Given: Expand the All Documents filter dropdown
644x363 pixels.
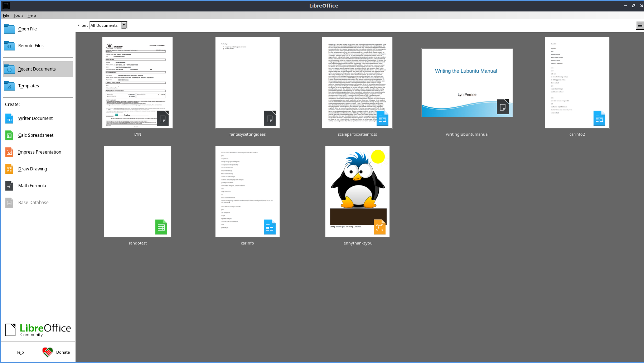Looking at the screenshot, I should (x=124, y=25).
